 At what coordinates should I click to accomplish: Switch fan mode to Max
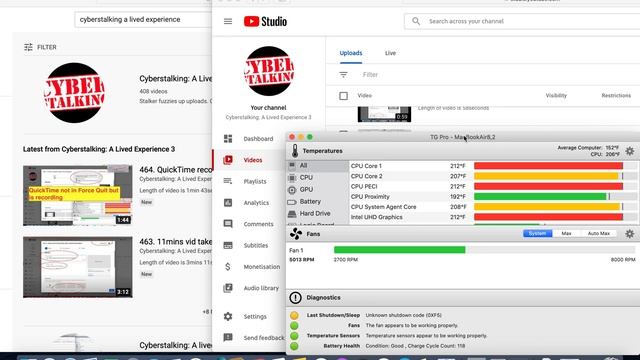coord(566,233)
